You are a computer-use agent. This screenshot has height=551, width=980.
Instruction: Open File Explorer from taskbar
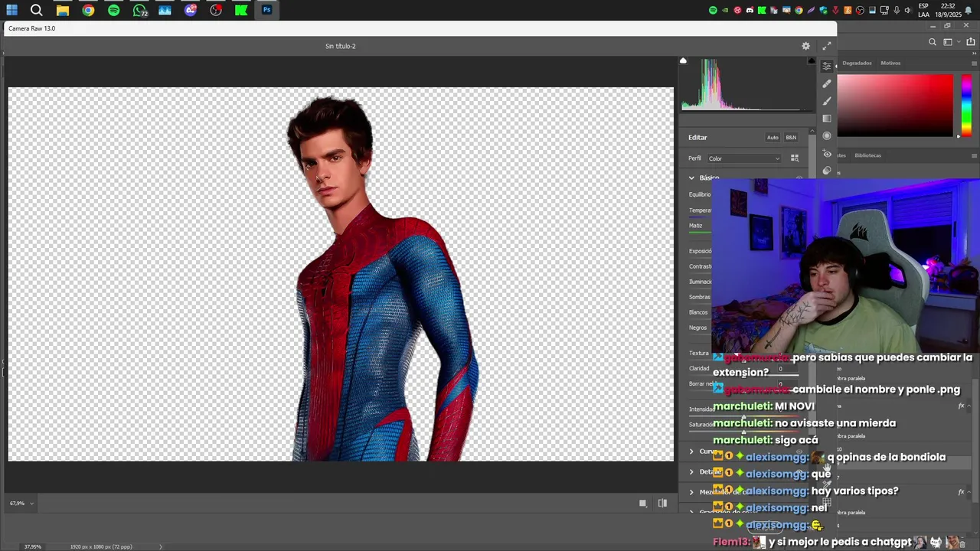coord(63,10)
